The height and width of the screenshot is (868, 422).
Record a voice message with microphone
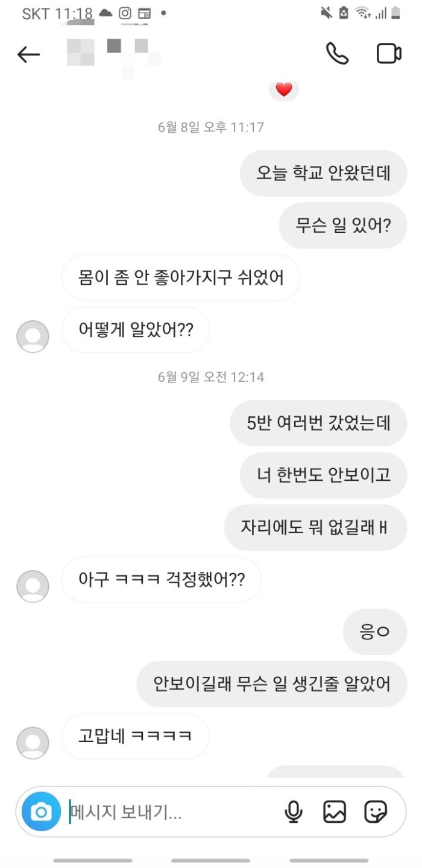[294, 812]
